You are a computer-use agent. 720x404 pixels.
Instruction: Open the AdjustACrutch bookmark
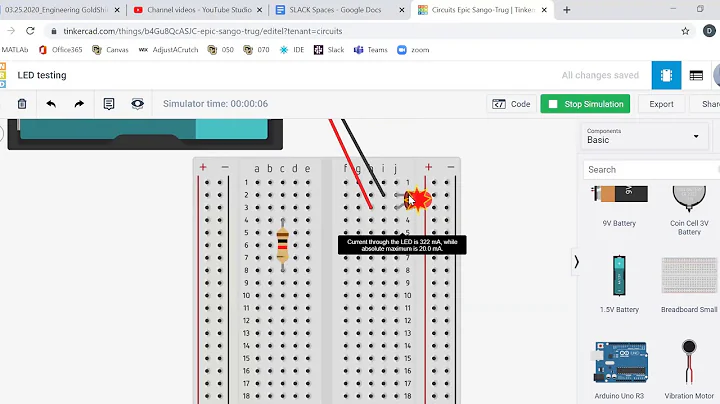[x=169, y=50]
